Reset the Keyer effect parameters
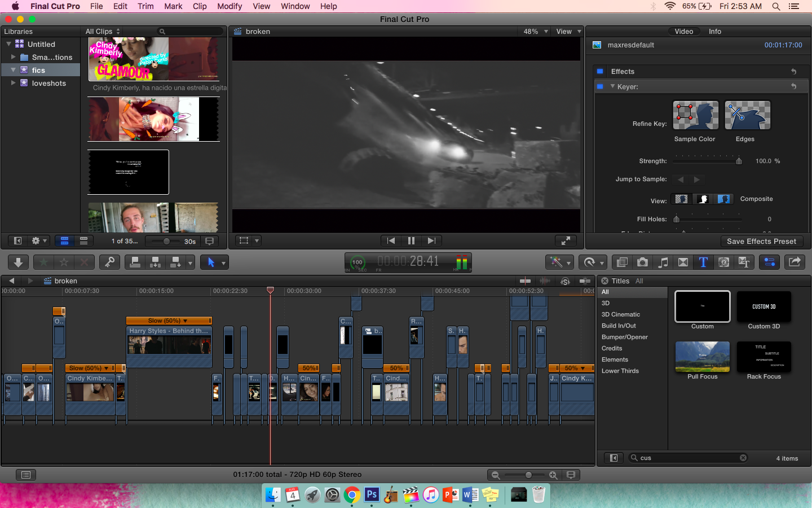Image resolution: width=812 pixels, height=508 pixels. [x=793, y=86]
